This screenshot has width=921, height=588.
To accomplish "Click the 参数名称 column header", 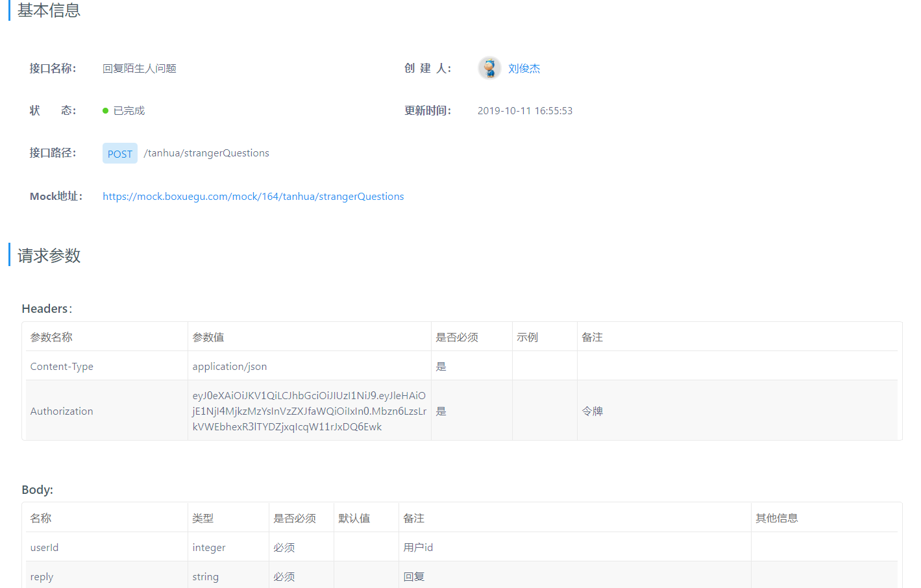I will click(x=107, y=337).
